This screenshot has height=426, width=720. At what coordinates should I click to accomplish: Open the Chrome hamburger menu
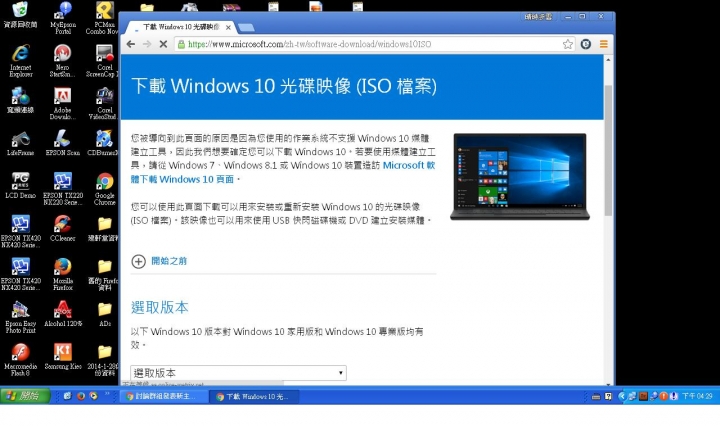pos(603,44)
